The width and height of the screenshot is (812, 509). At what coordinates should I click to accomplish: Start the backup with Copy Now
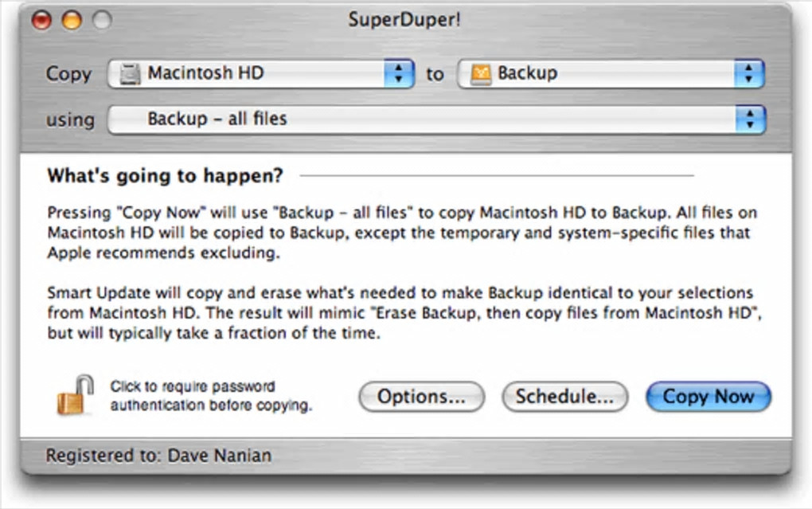click(x=708, y=397)
